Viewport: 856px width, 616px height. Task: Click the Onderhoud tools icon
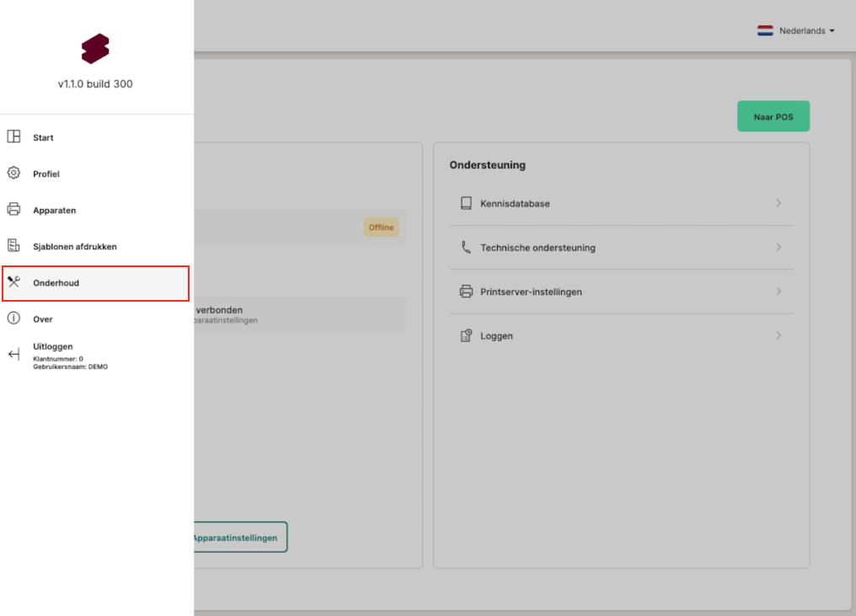[13, 282]
